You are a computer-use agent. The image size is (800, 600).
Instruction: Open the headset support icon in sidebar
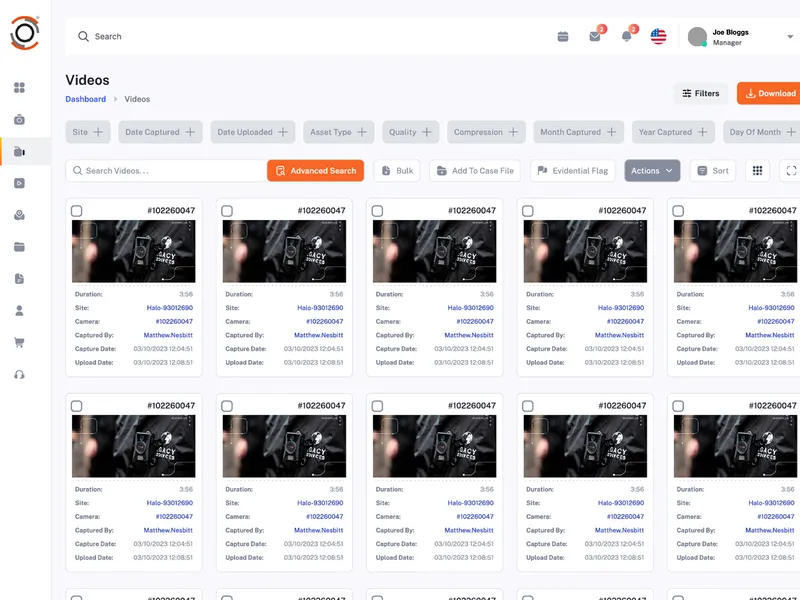click(19, 375)
